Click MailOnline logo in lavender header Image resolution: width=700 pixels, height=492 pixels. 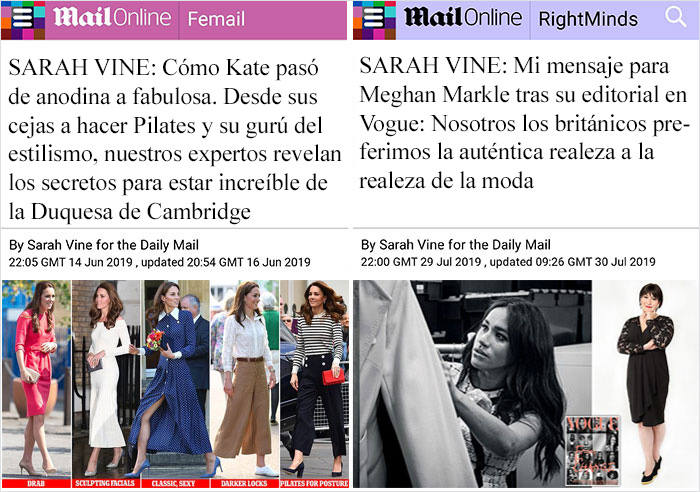click(x=463, y=18)
